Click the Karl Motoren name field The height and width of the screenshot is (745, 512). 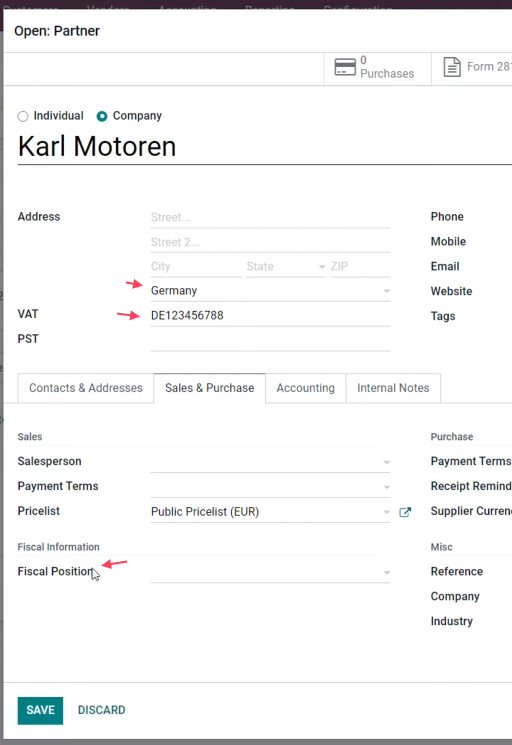pos(265,146)
